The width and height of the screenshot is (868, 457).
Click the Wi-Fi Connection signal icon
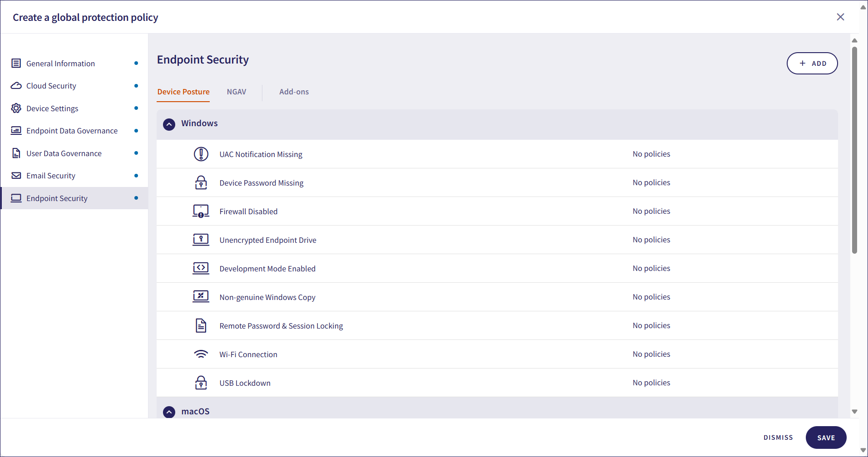(x=201, y=354)
